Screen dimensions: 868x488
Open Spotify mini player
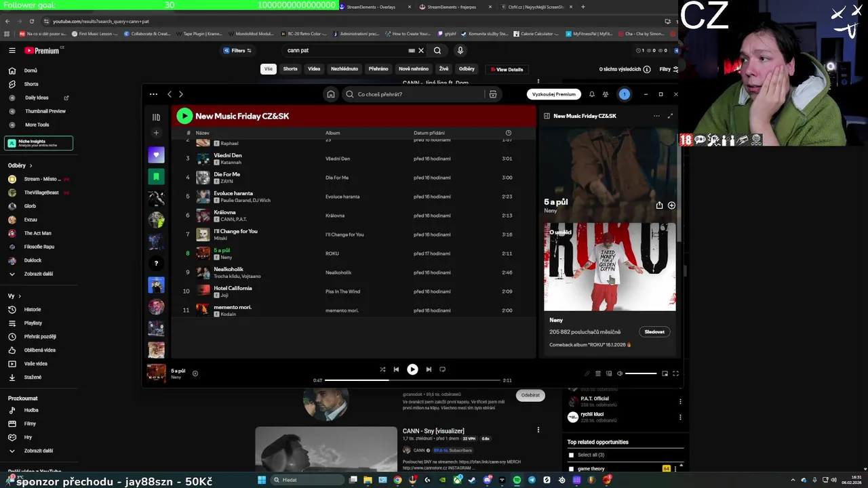(665, 373)
